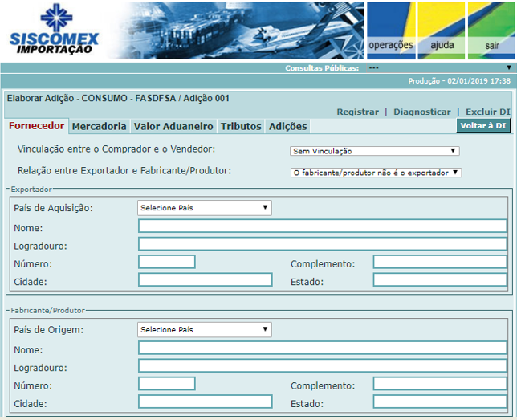Click the 'Relação entre Exportador e Fabricante/Produtor' label
Image resolution: width=517 pixels, height=420 pixels.
(x=124, y=171)
